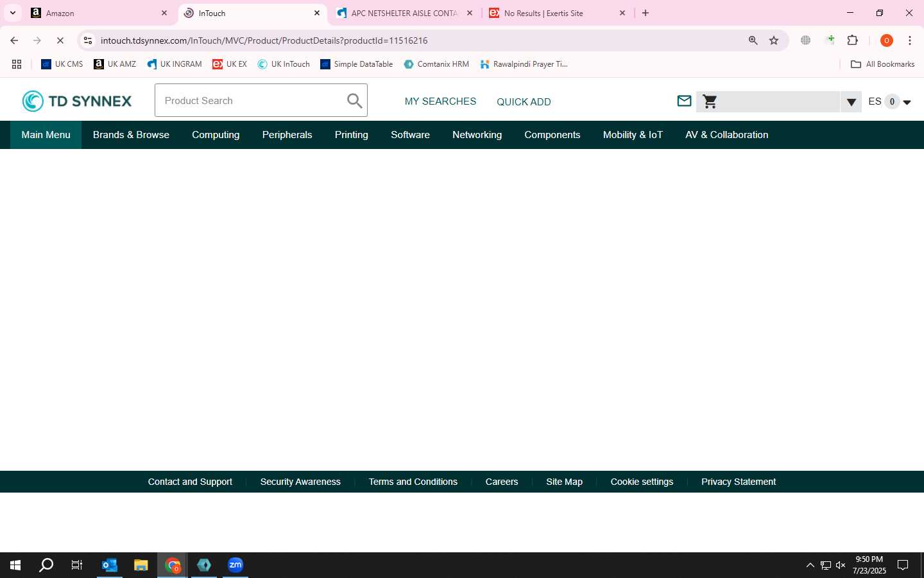Click the address bar URL
The height and width of the screenshot is (578, 924).
264,40
